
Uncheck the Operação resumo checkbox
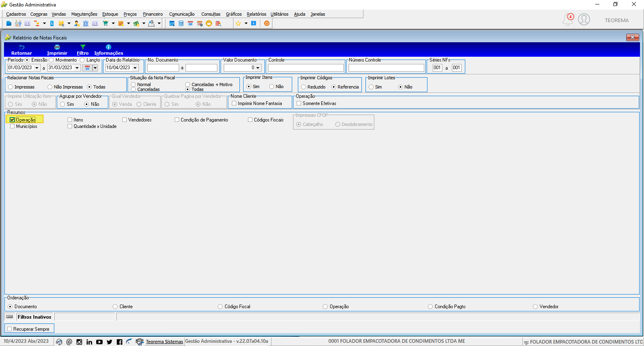[12, 120]
